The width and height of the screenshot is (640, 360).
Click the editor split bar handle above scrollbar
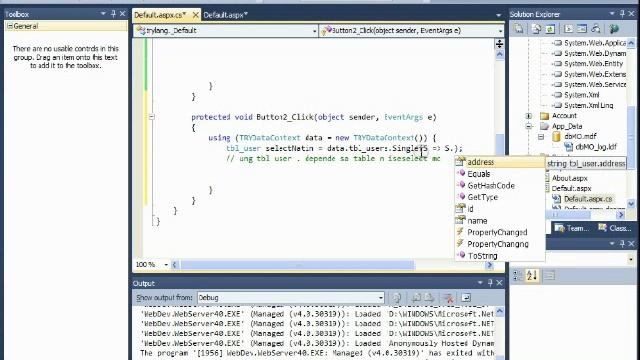499,44
